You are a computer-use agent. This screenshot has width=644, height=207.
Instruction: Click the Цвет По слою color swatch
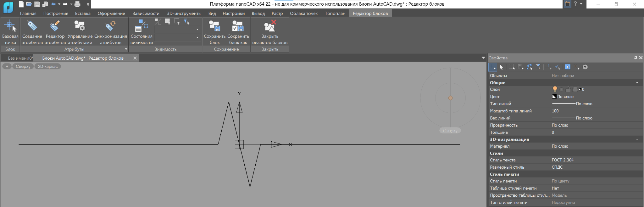click(x=554, y=96)
